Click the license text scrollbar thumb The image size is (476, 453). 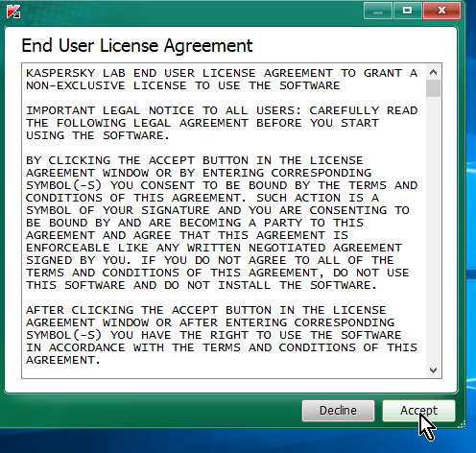pos(434,88)
